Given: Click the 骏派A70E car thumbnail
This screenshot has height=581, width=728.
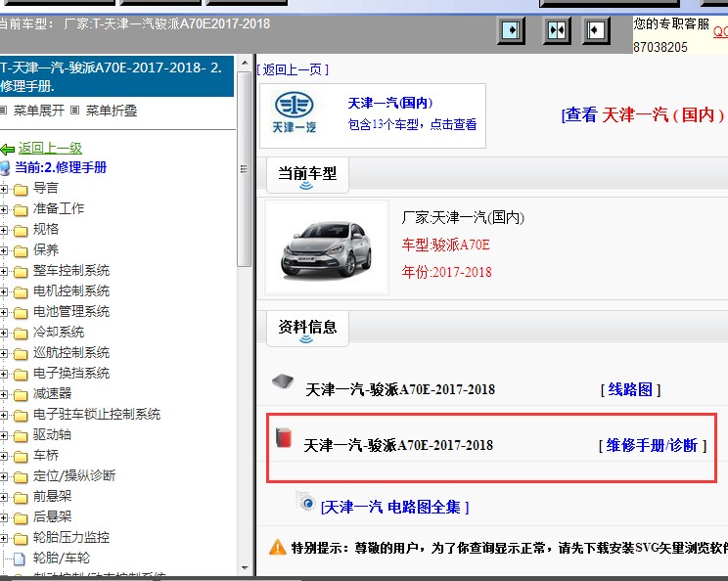Looking at the screenshot, I should click(327, 247).
